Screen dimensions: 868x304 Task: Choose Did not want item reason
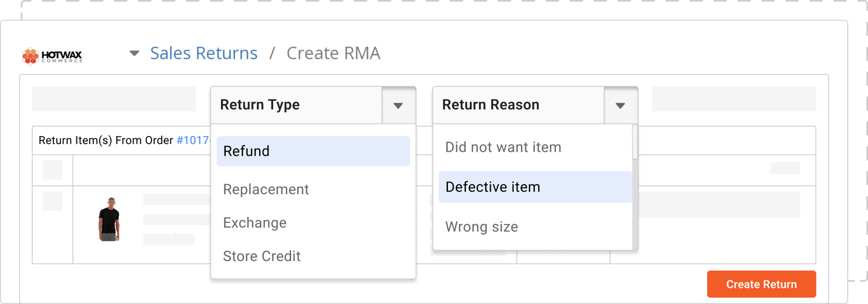pos(503,147)
